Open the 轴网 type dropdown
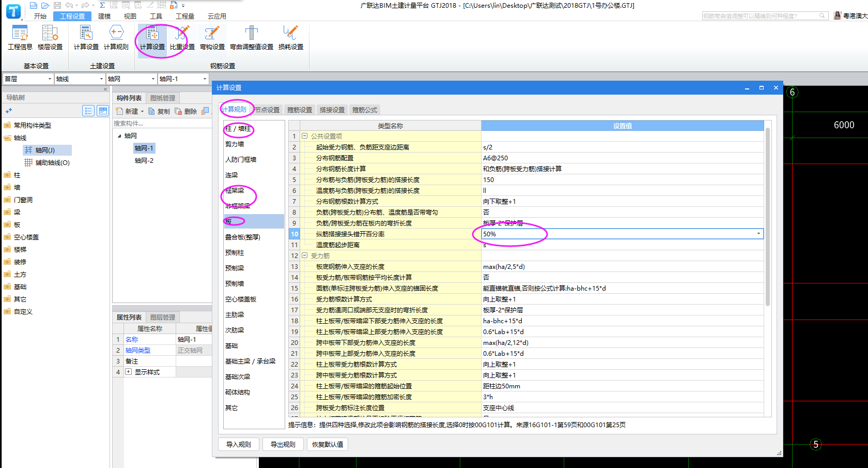 (153, 79)
